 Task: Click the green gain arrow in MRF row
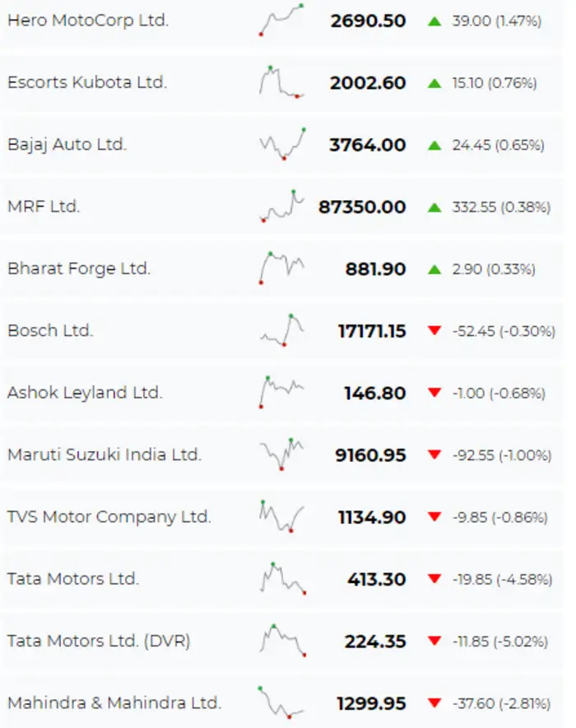click(x=434, y=208)
